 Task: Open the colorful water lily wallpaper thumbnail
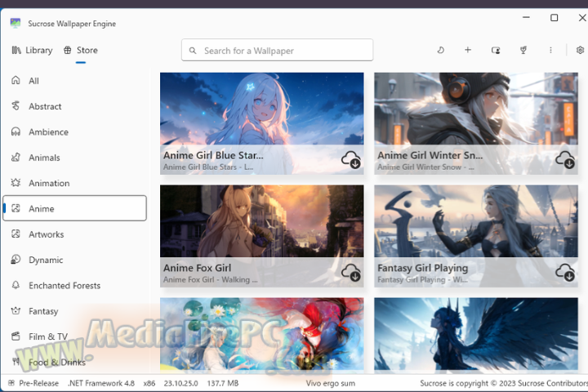click(x=262, y=334)
